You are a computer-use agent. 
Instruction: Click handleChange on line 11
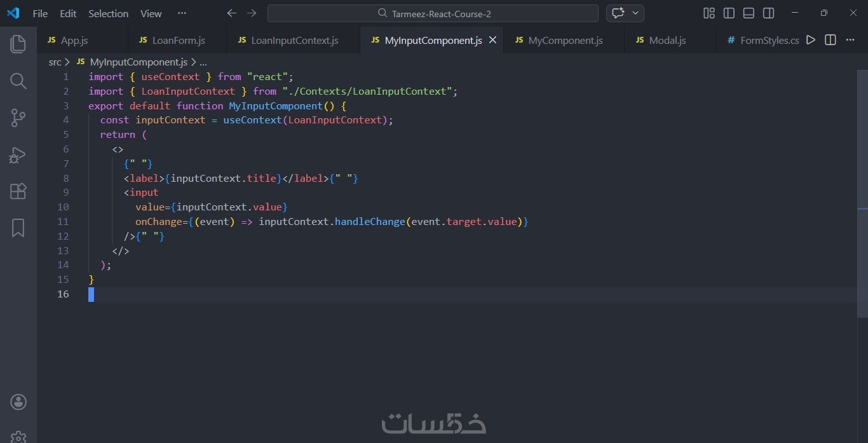point(370,222)
